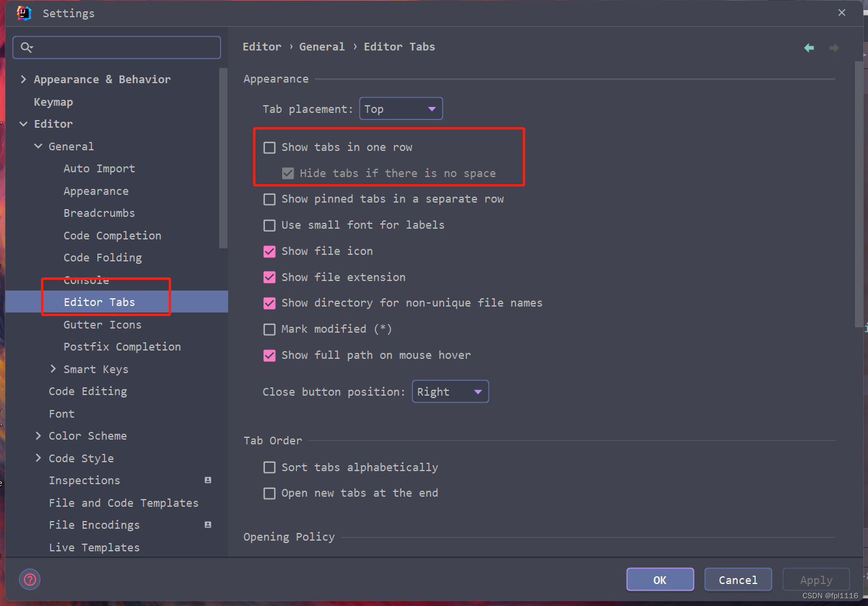The height and width of the screenshot is (606, 868).
Task: Open Inspections settings page
Action: (x=84, y=480)
